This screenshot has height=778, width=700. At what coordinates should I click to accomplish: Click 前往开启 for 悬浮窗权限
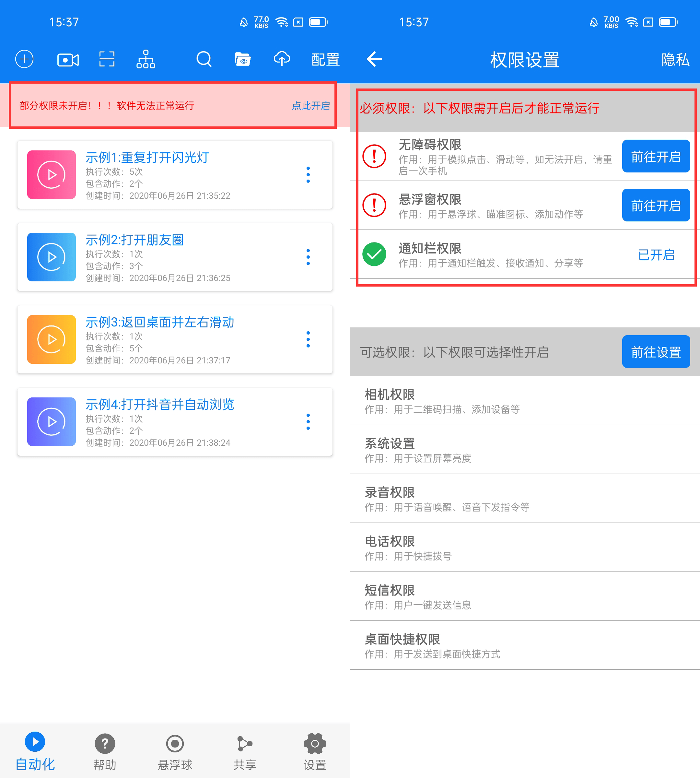click(x=656, y=205)
